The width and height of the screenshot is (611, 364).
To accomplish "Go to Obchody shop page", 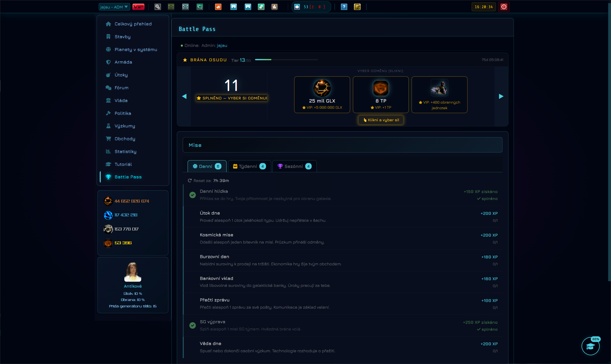I will tap(133, 139).
